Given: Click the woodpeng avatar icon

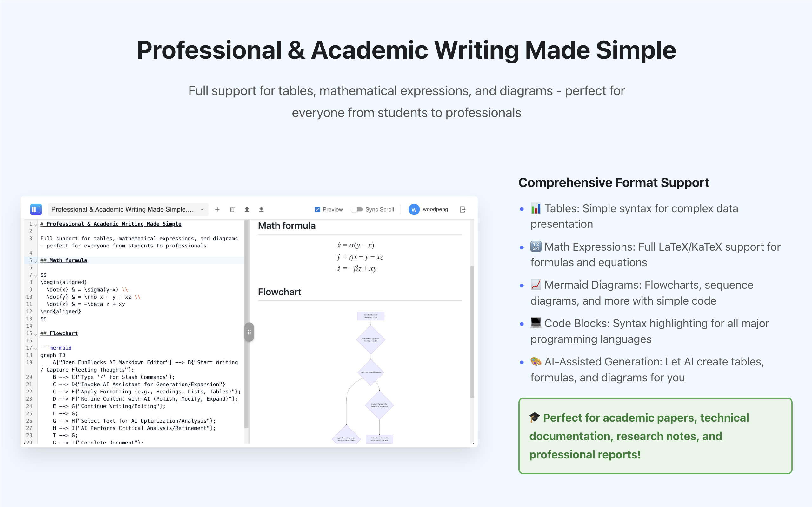Looking at the screenshot, I should point(414,209).
